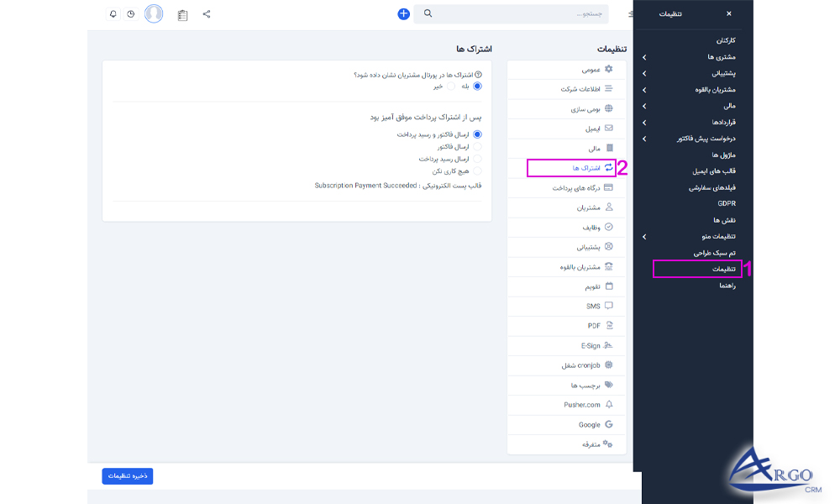840x504 pixels.
Task: Open PDF settings in the settings list
Action: click(x=609, y=324)
